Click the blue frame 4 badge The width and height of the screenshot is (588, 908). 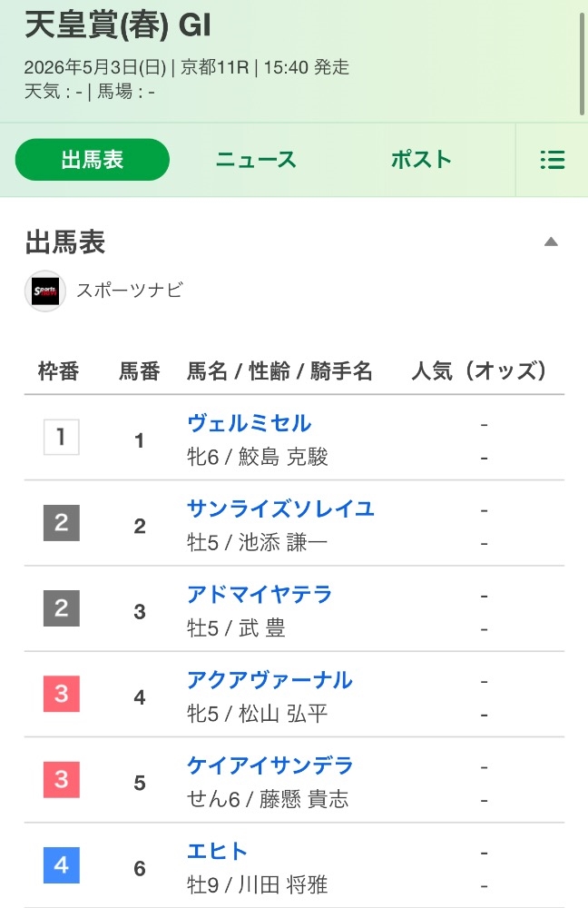pyautogui.click(x=62, y=865)
